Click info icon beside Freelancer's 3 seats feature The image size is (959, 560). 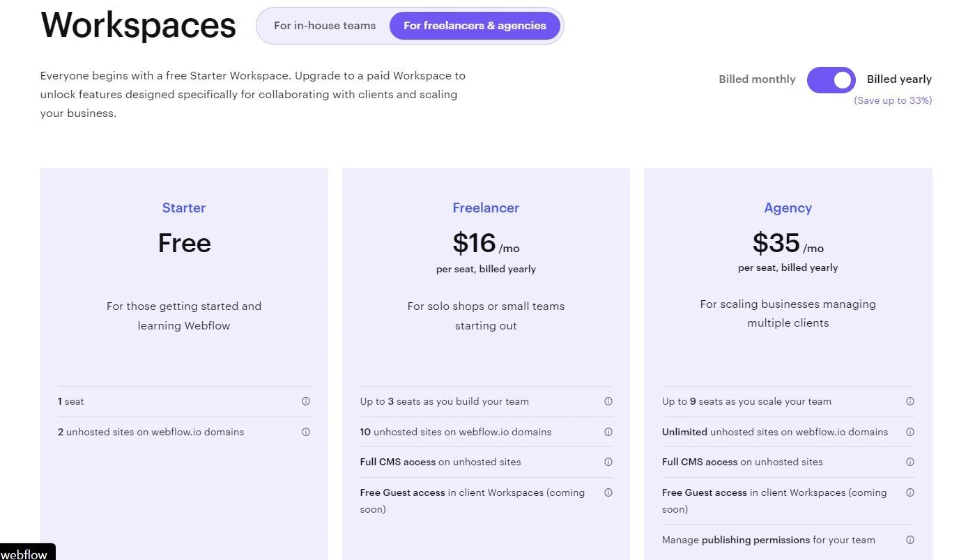(608, 401)
